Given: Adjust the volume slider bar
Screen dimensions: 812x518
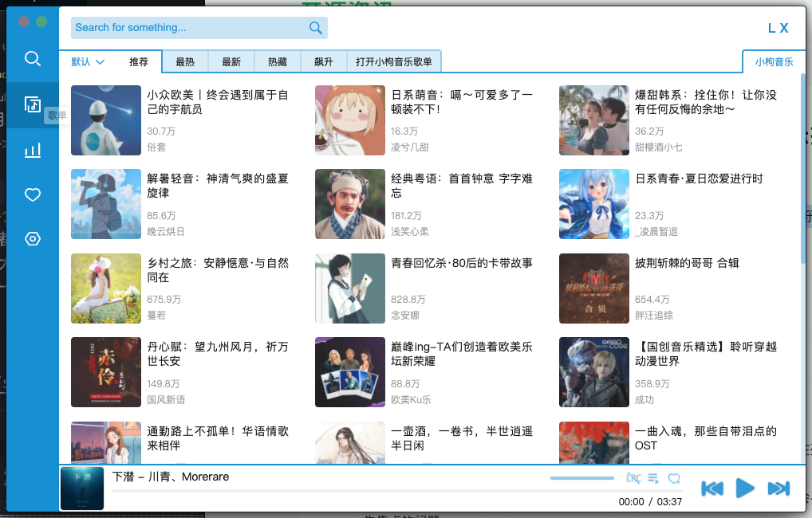Looking at the screenshot, I should tap(582, 478).
